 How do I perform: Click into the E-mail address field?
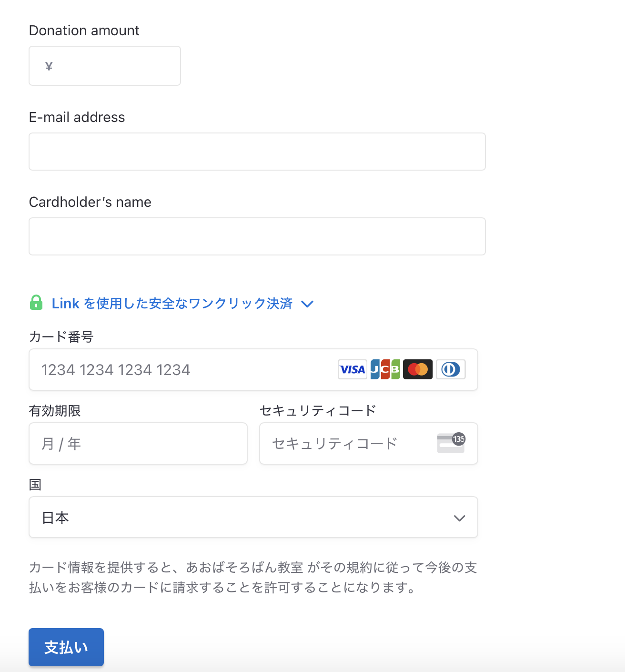click(257, 152)
